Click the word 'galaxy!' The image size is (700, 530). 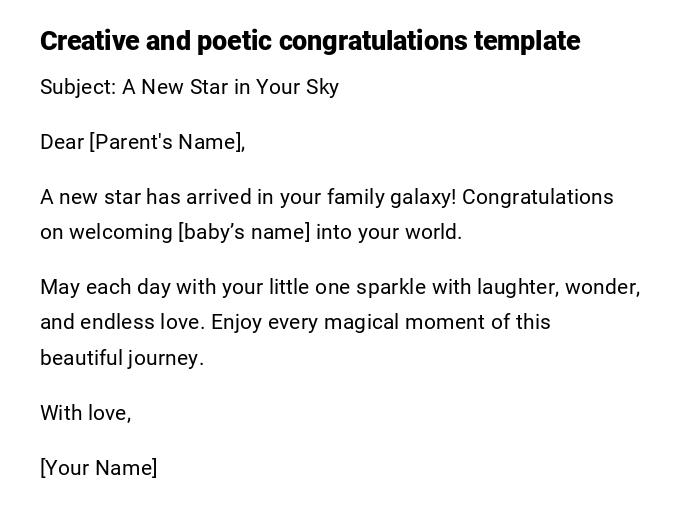(x=423, y=197)
